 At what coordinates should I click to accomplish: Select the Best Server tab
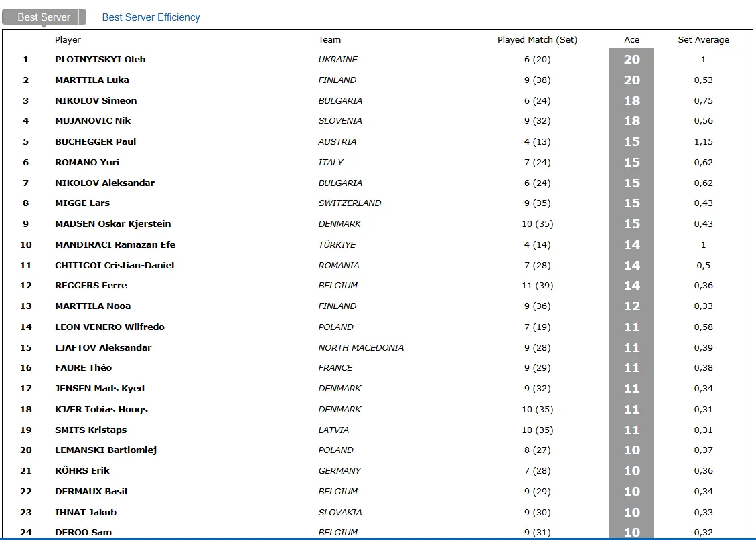[x=44, y=17]
